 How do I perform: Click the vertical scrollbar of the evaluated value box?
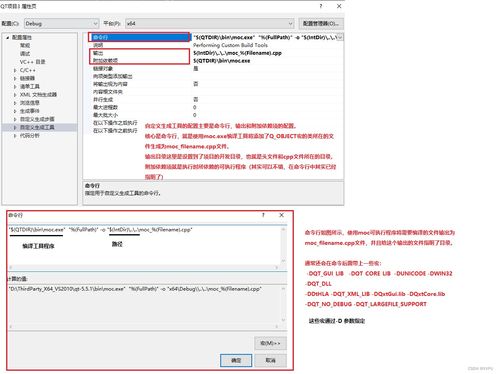(284, 305)
